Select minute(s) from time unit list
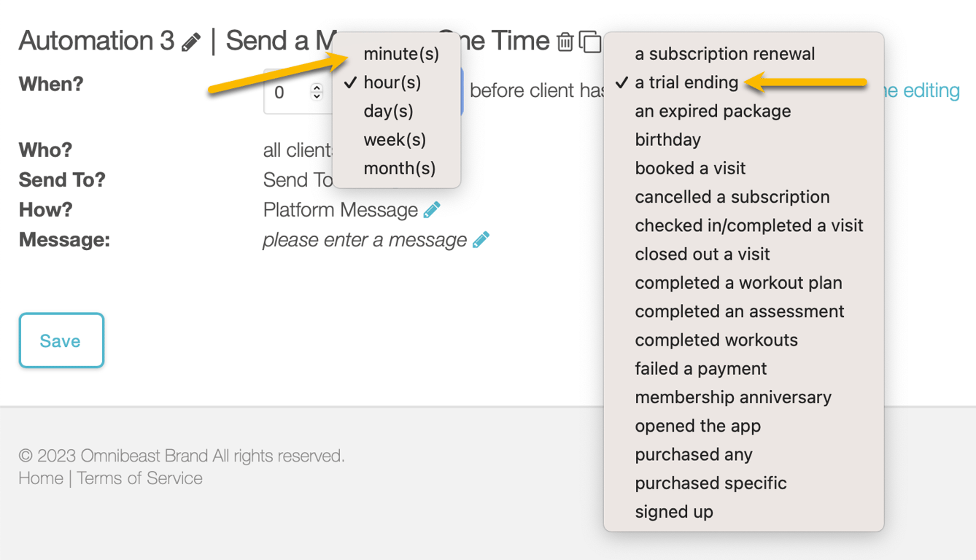976x560 pixels. [401, 54]
